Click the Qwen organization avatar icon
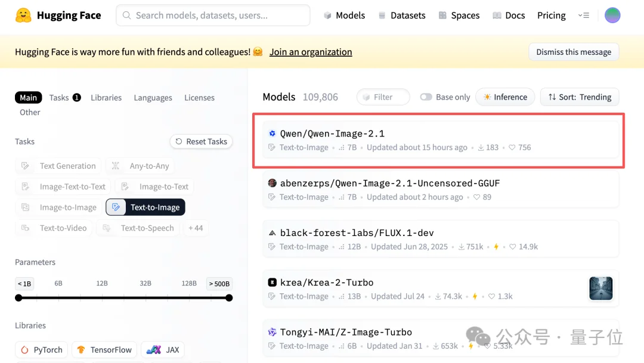The image size is (644, 363). coord(272,134)
